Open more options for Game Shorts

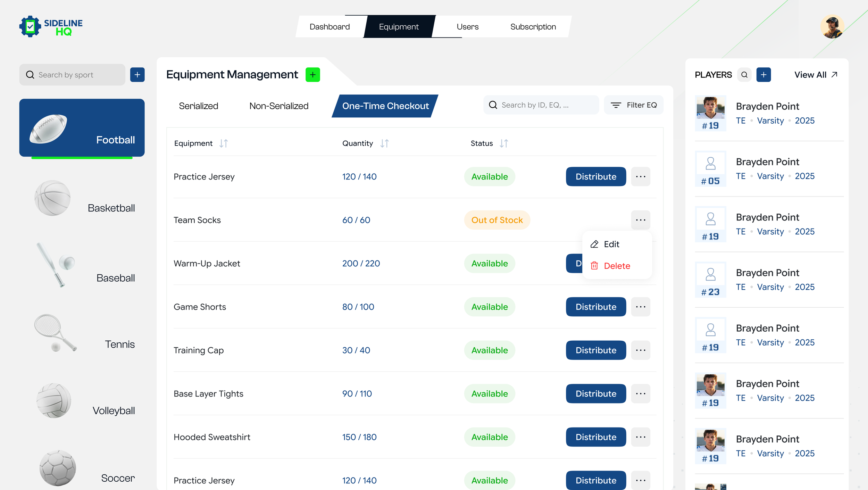640,307
